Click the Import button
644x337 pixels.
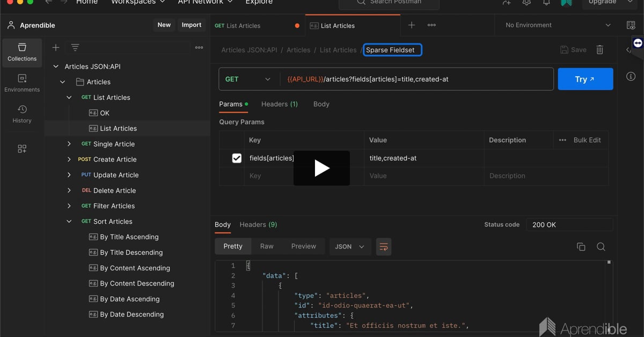(x=192, y=25)
